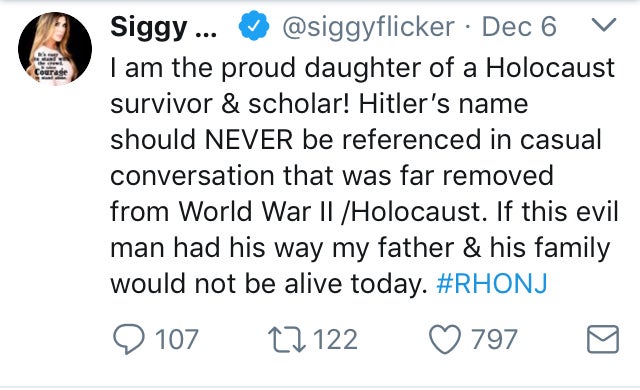The image size is (640, 390).
Task: Click the "survivor & scholar!" text
Action: 230,104
